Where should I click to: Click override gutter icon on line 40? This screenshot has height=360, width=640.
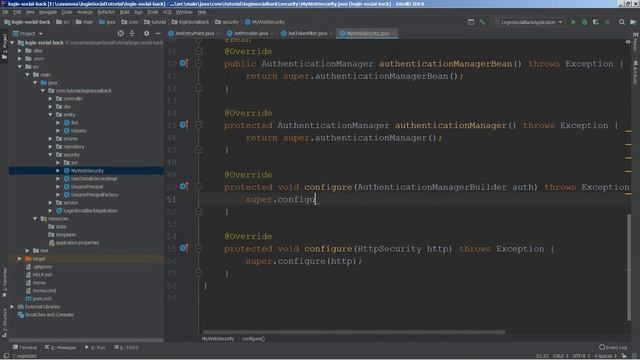point(183,63)
